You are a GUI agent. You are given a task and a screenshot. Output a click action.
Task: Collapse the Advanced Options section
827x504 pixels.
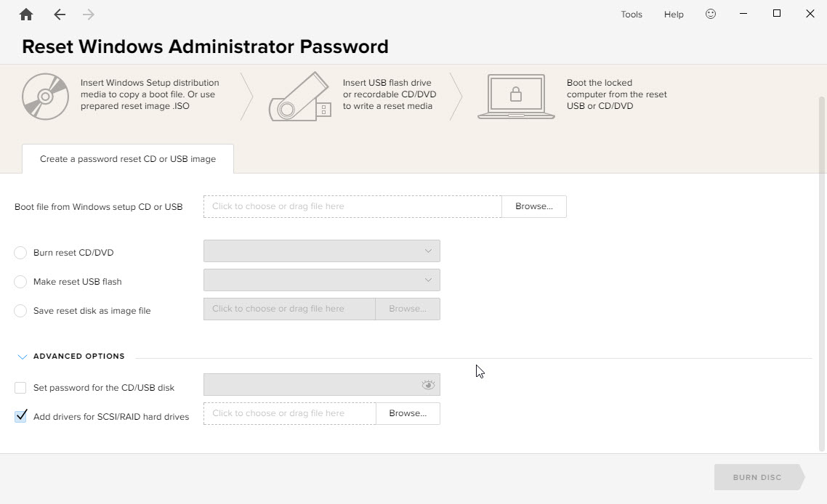tap(22, 357)
